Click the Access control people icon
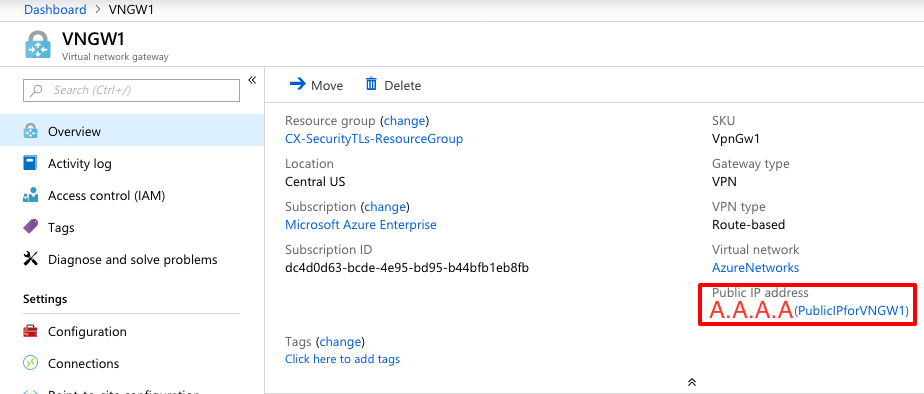The width and height of the screenshot is (924, 394). 30,196
